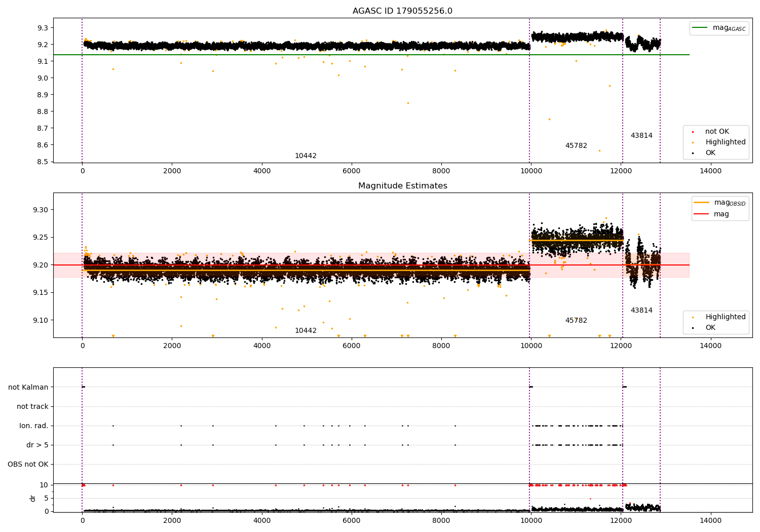Click the 'Ion. rad.' row label
760x532 pixels.
34,426
